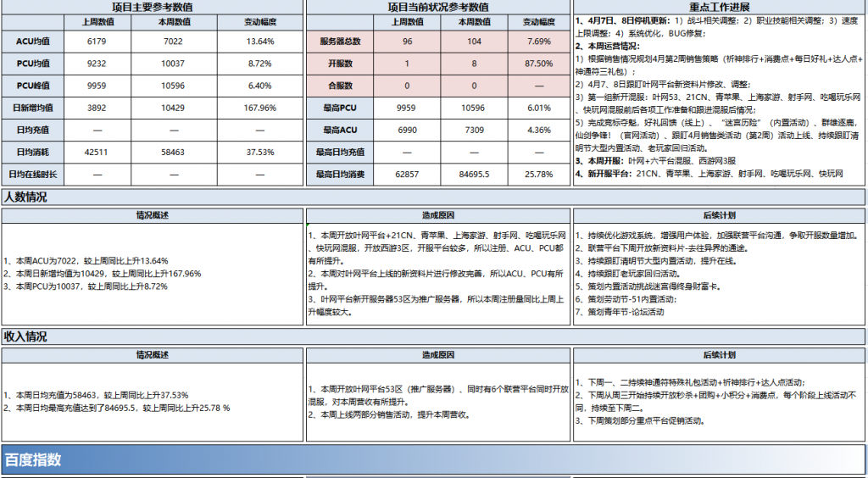The image size is (868, 478).
Task: Select the 最高日均充值 row label
Action: [340, 153]
